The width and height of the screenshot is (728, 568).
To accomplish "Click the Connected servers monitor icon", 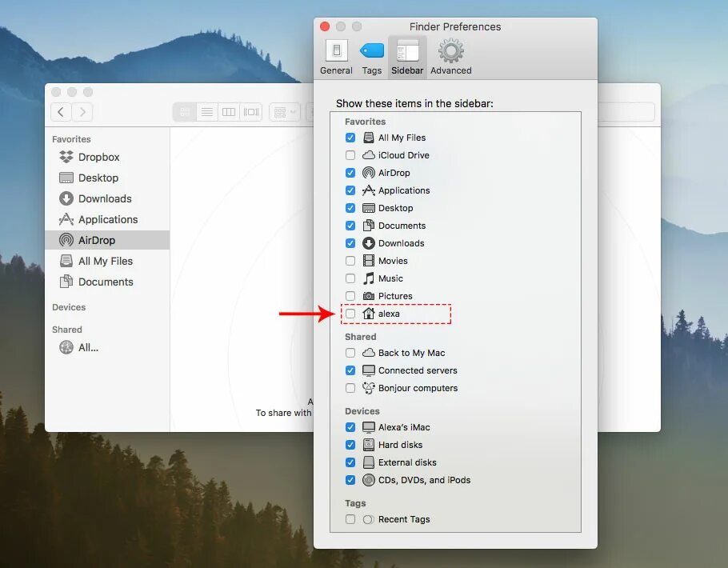I will [x=369, y=370].
